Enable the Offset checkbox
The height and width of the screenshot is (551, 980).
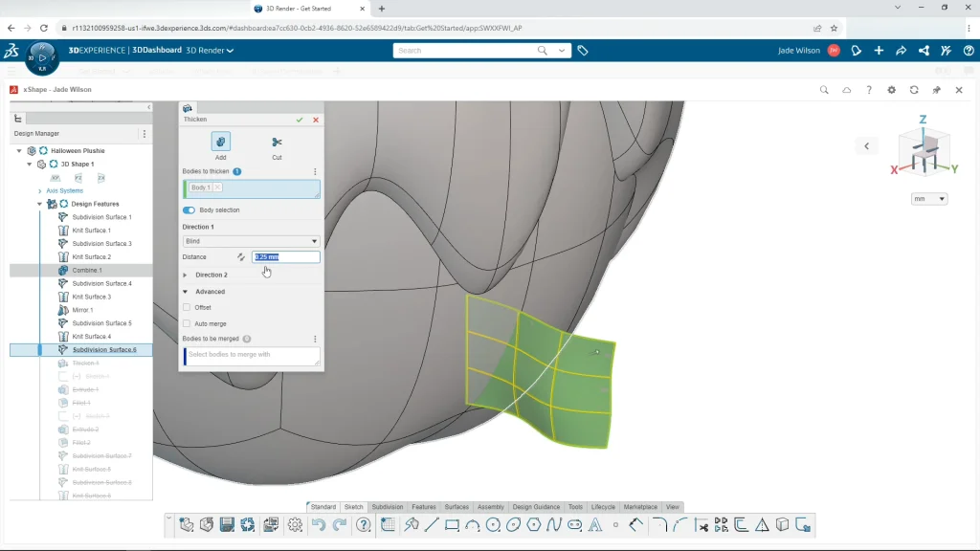[187, 307]
